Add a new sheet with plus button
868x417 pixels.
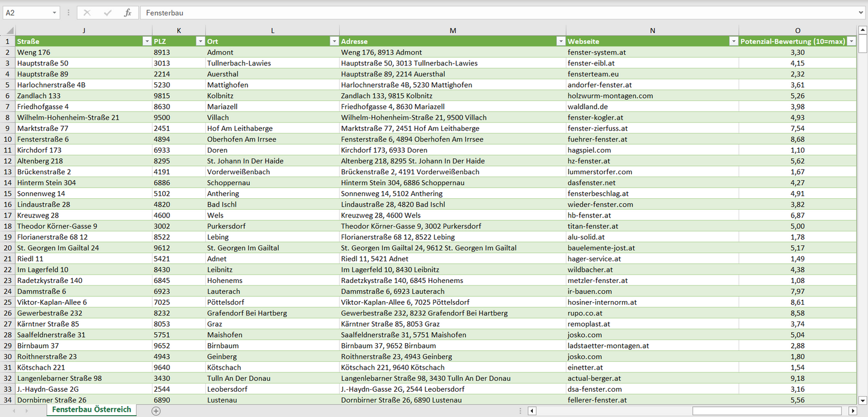coord(156,411)
